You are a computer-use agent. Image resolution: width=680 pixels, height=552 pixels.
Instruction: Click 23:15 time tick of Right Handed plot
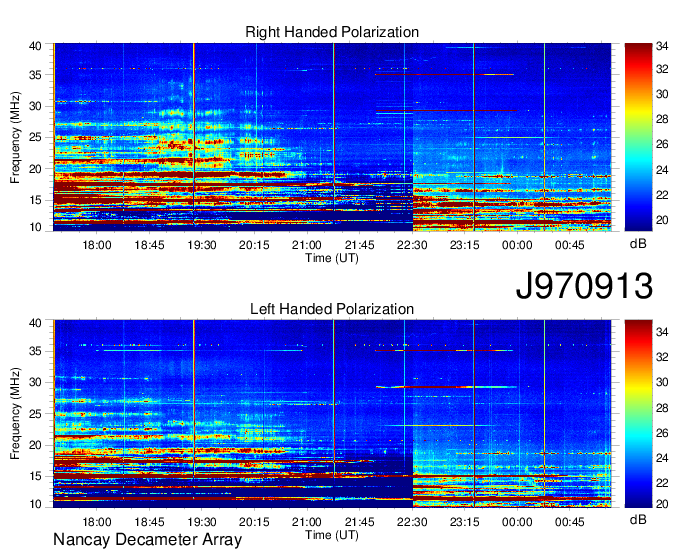point(464,245)
